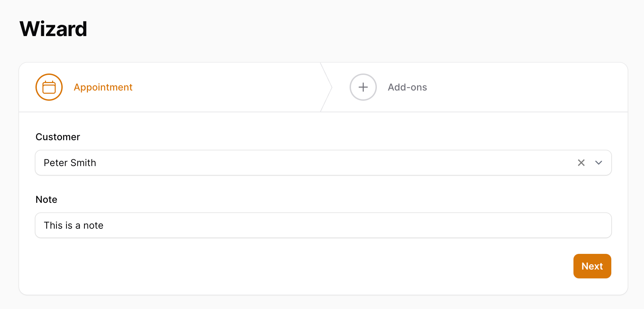Click the chevron icon in the Customer selector
Screen dimensions: 644x309
(599, 163)
